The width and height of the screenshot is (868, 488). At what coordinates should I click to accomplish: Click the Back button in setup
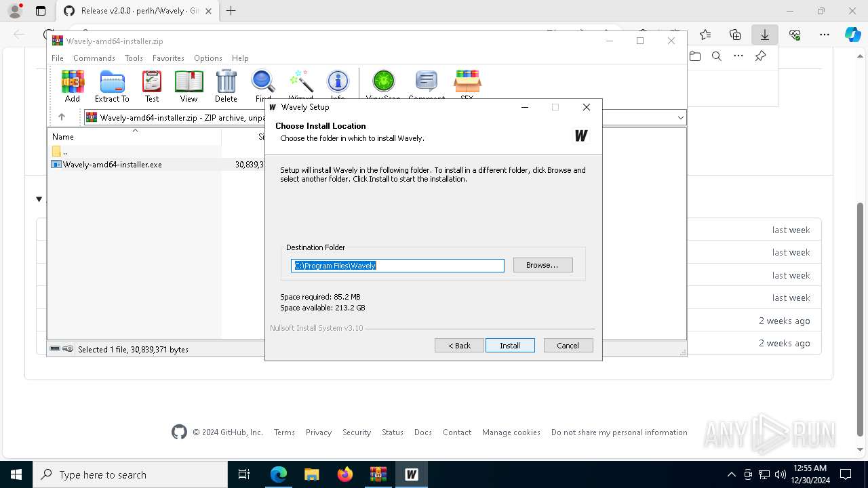pos(459,346)
